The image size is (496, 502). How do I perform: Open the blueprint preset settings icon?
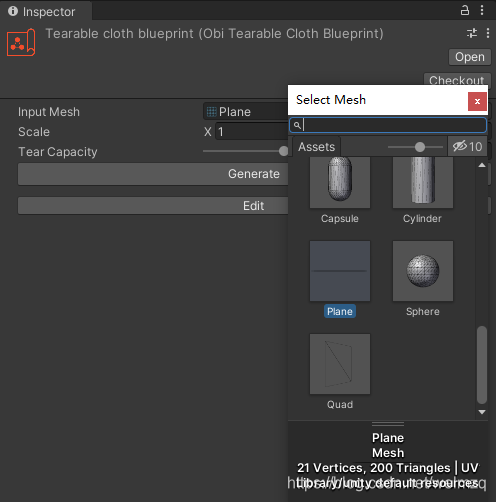472,33
